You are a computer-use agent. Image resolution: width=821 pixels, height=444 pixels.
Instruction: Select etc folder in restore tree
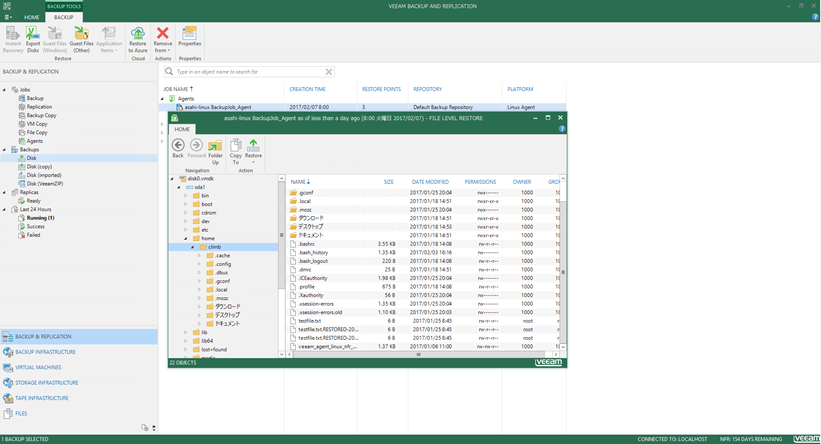(205, 230)
